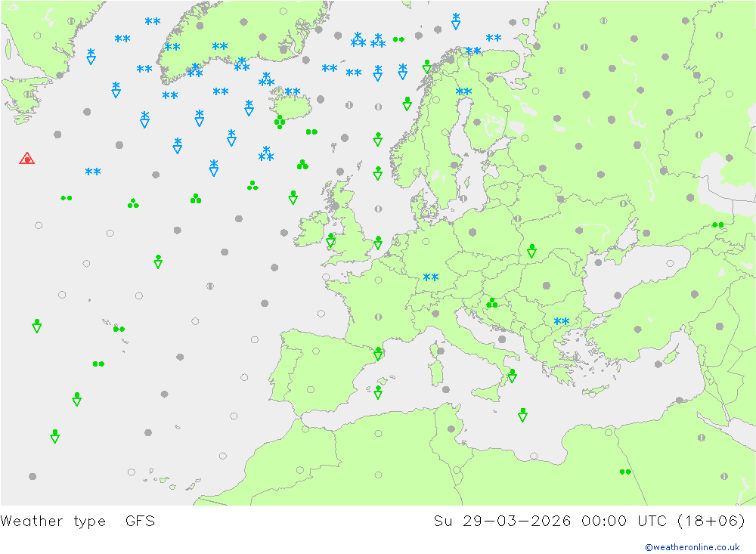Click the shower symbol in the sea south of Italy
Screen dimensions: 756x554
522,415
